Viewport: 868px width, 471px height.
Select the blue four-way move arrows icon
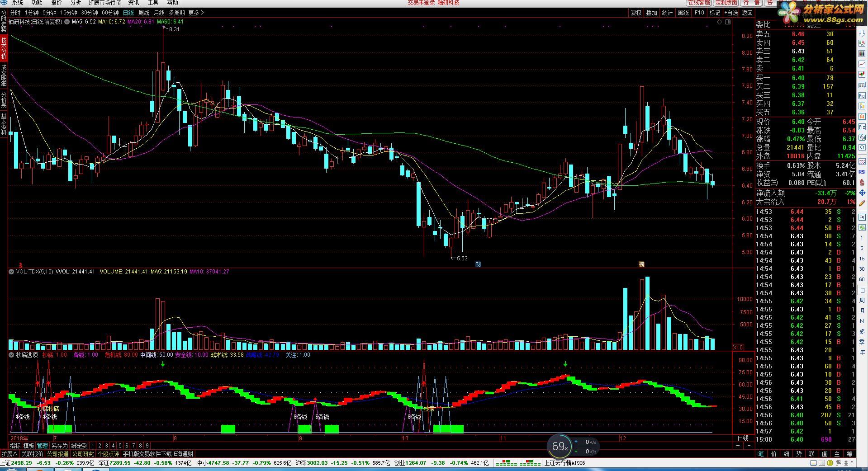pos(862,193)
